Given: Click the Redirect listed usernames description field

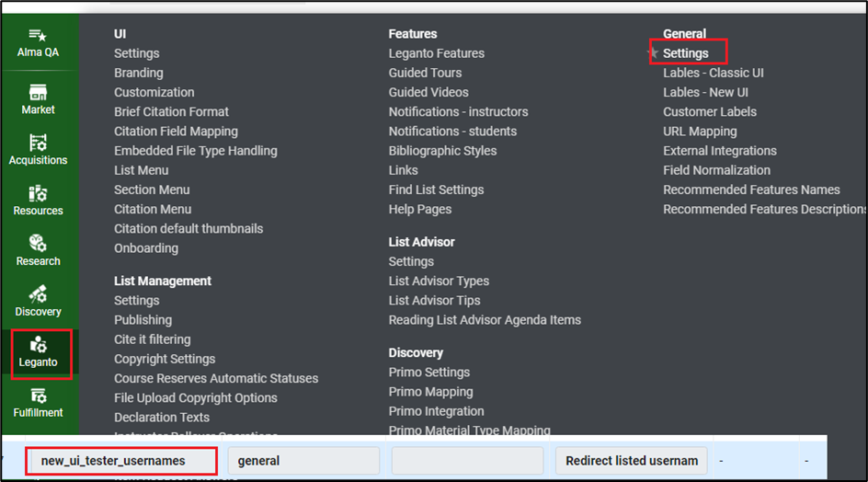Looking at the screenshot, I should (631, 461).
